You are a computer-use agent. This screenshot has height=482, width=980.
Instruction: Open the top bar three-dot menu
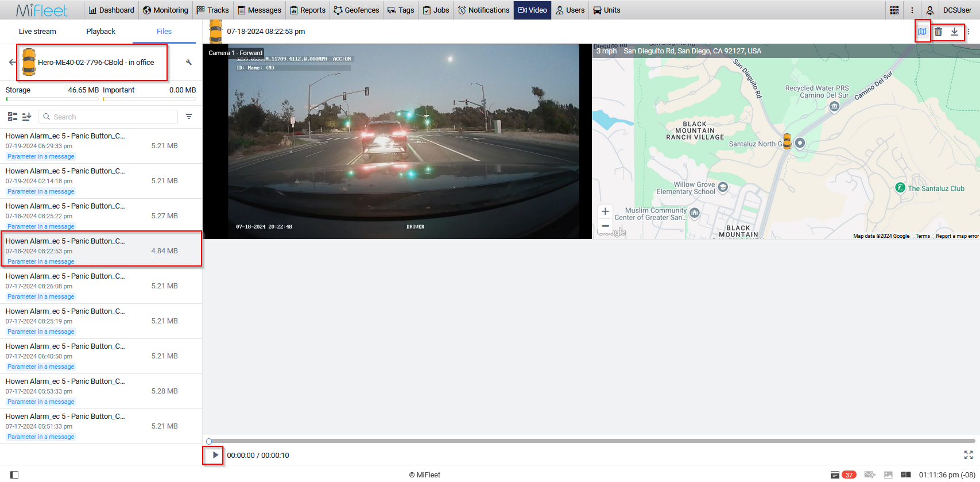tap(912, 10)
